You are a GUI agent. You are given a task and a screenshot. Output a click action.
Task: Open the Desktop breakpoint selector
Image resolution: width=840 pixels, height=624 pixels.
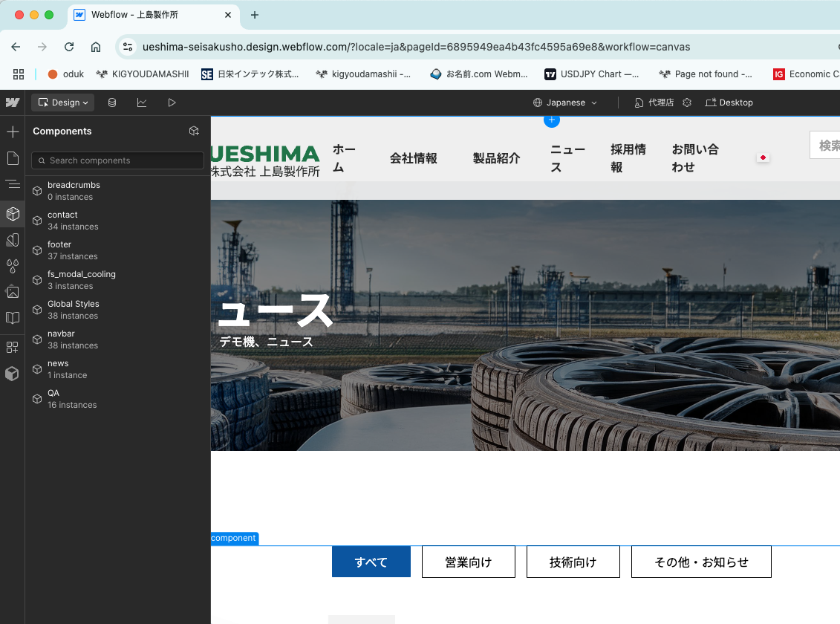[729, 103]
